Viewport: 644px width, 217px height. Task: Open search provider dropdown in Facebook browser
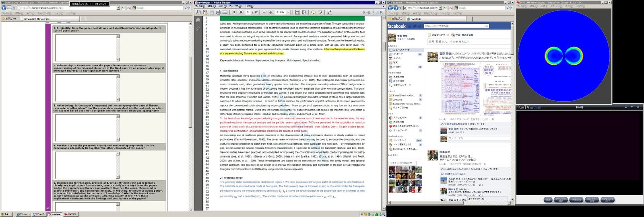pos(512,8)
